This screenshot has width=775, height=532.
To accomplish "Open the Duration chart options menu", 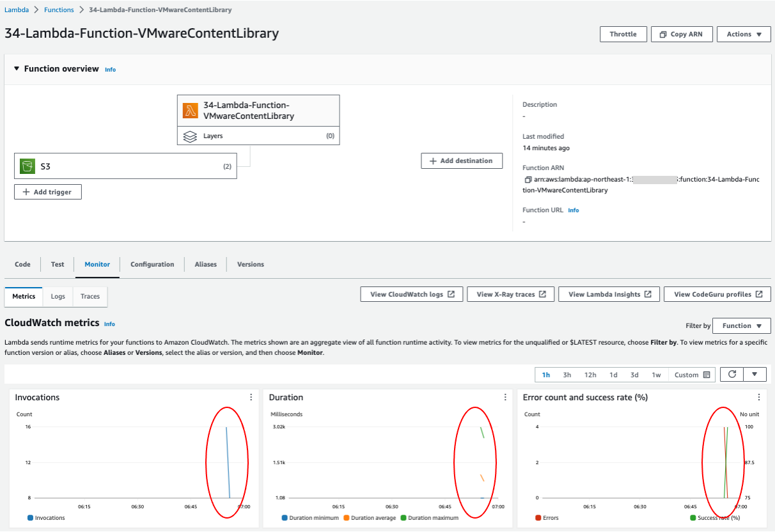I will [x=505, y=397].
